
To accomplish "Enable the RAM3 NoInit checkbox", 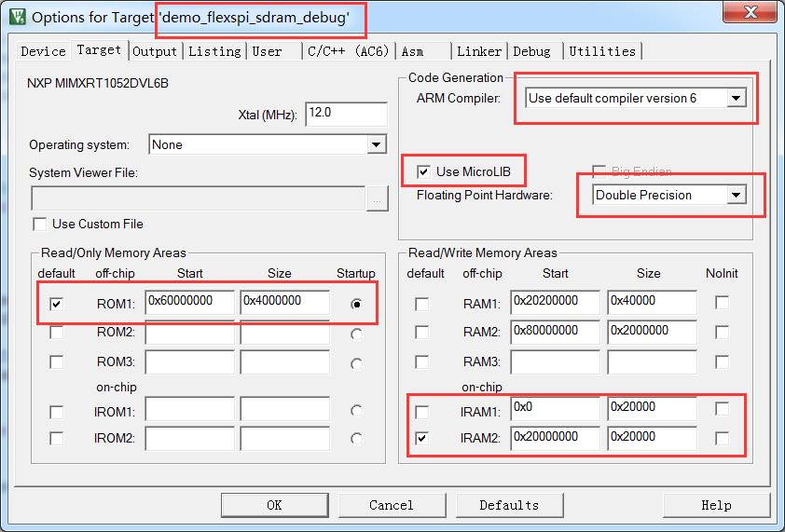I will (722, 361).
